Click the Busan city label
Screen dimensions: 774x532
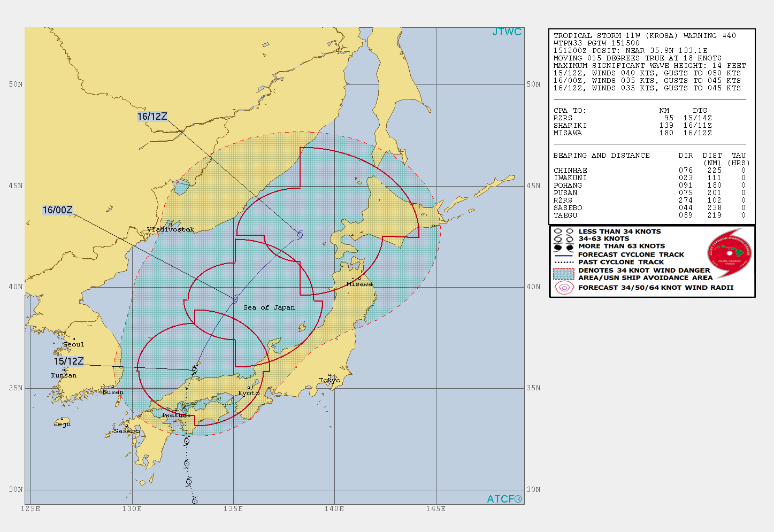(x=113, y=392)
